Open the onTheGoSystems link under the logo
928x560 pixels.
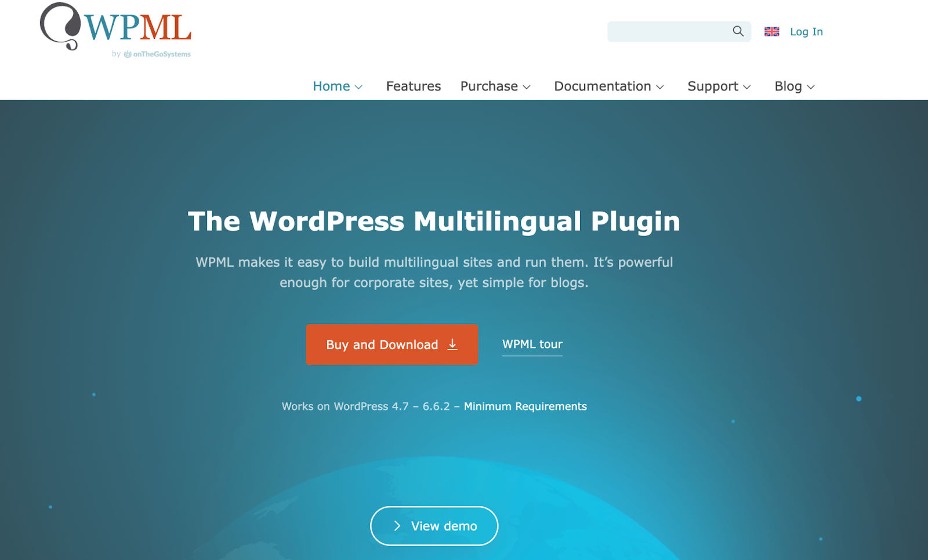157,54
